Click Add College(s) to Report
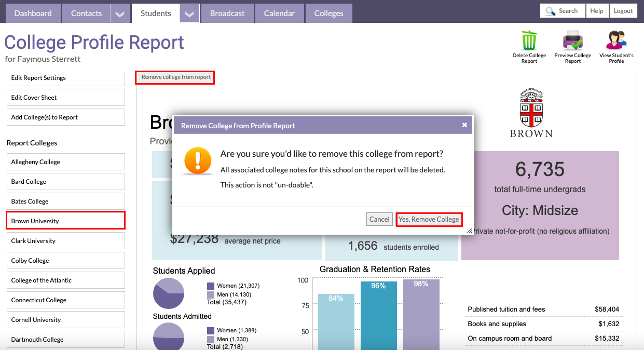Screen dimensions: 644x350 click(x=66, y=117)
